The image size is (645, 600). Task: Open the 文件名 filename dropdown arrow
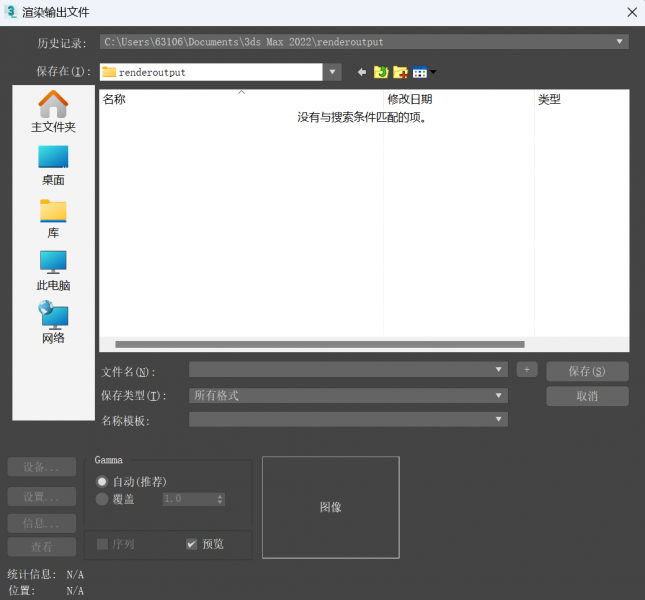pos(499,369)
